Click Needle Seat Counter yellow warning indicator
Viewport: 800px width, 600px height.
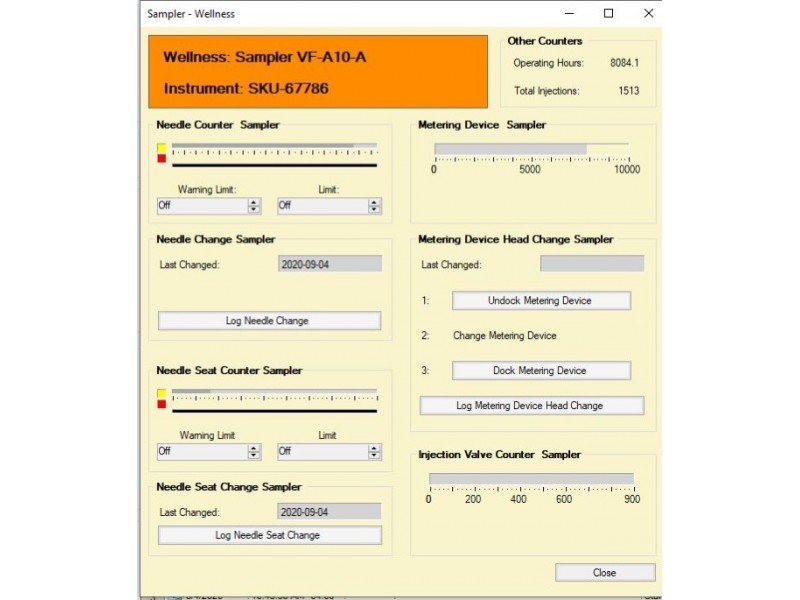pos(162,393)
